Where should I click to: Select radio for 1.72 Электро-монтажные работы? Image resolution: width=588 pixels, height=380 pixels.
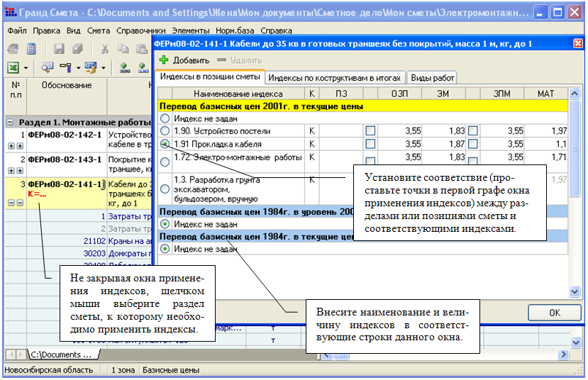click(x=165, y=162)
